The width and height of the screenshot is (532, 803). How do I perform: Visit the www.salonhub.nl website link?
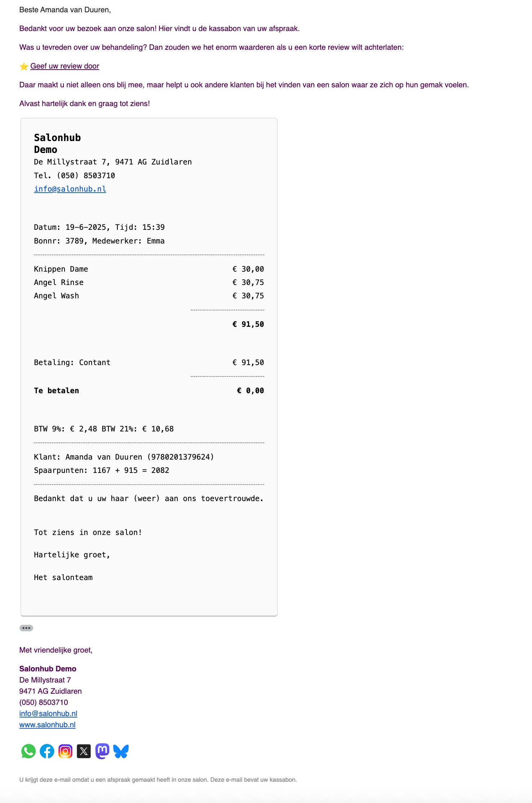tap(47, 725)
